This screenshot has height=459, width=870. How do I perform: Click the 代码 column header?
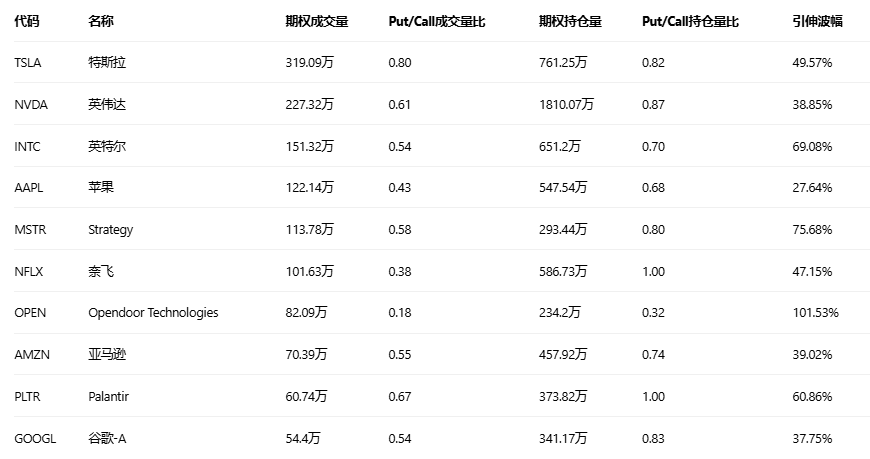point(27,21)
